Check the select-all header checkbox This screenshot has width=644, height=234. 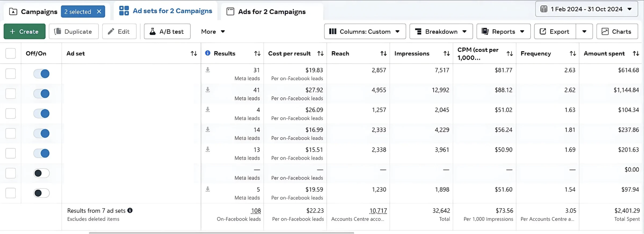11,53
